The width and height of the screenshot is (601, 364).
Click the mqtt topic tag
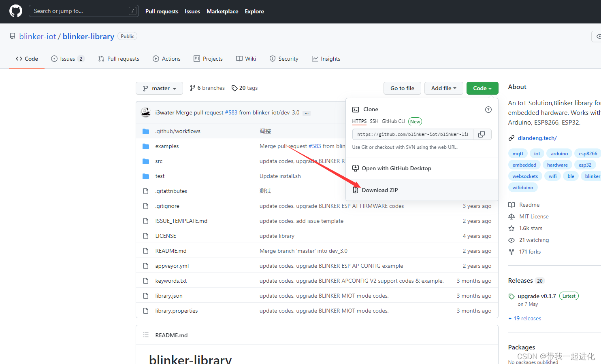(518, 154)
